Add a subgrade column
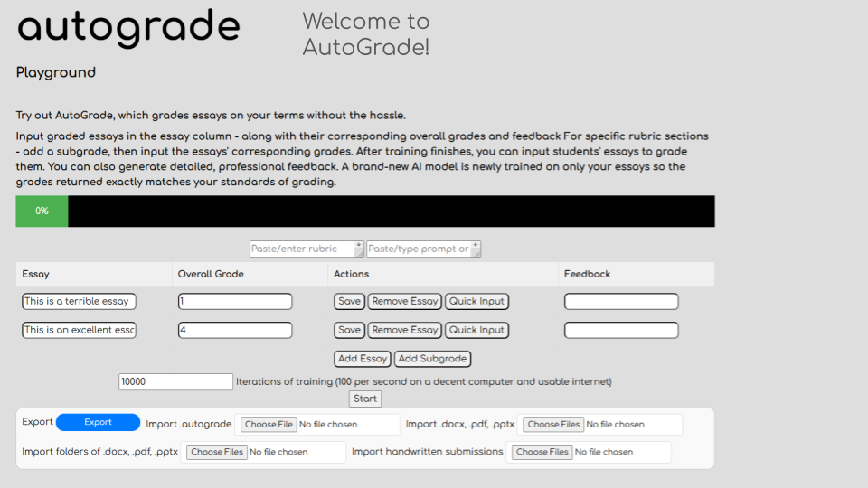The width and height of the screenshot is (868, 488). tap(432, 359)
